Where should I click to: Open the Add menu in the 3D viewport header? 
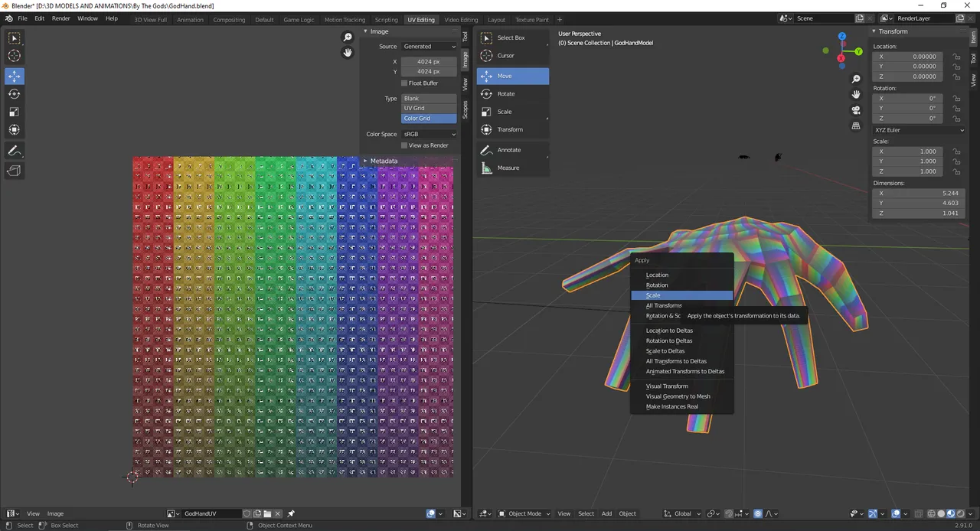tap(606, 513)
